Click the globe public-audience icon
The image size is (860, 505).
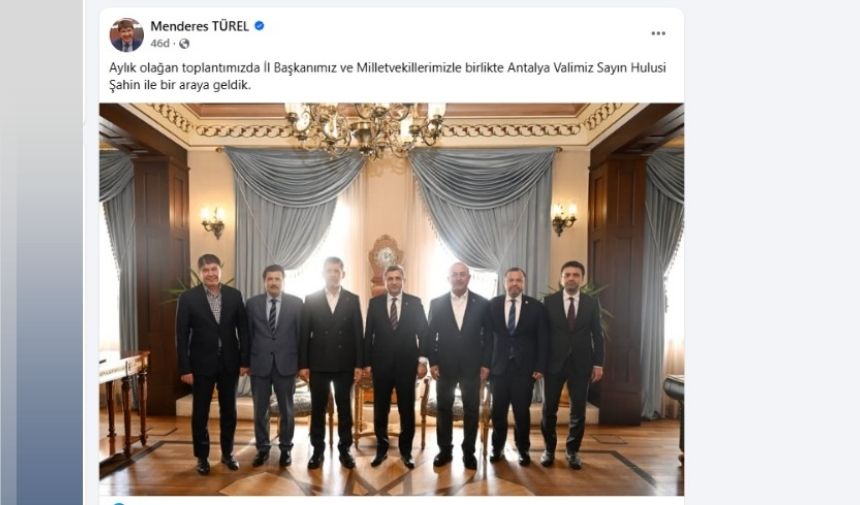(184, 44)
